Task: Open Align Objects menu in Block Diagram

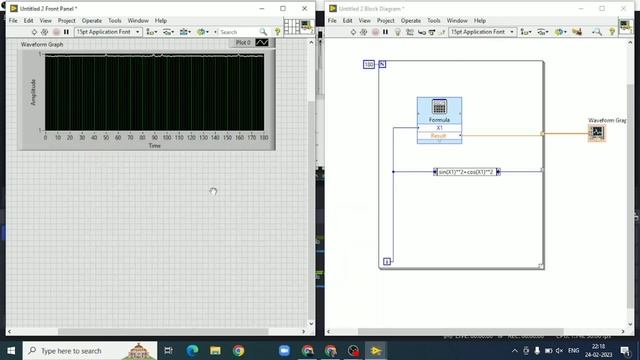Action: tap(526, 32)
